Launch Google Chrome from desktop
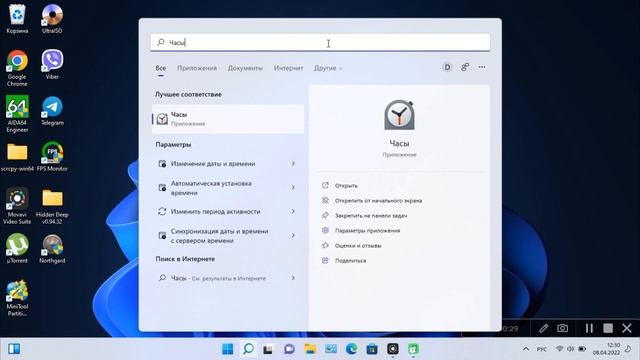The width and height of the screenshot is (640, 360). pos(17,68)
